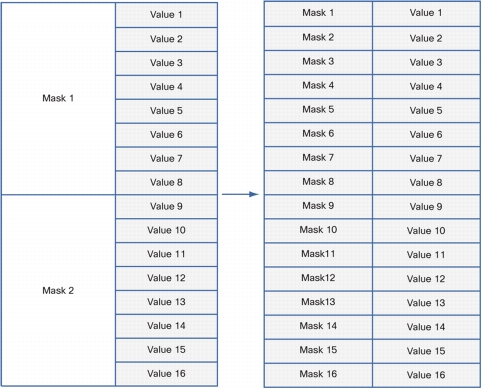Click the right table Value 11 cell
The width and height of the screenshot is (483, 389).
point(426,255)
